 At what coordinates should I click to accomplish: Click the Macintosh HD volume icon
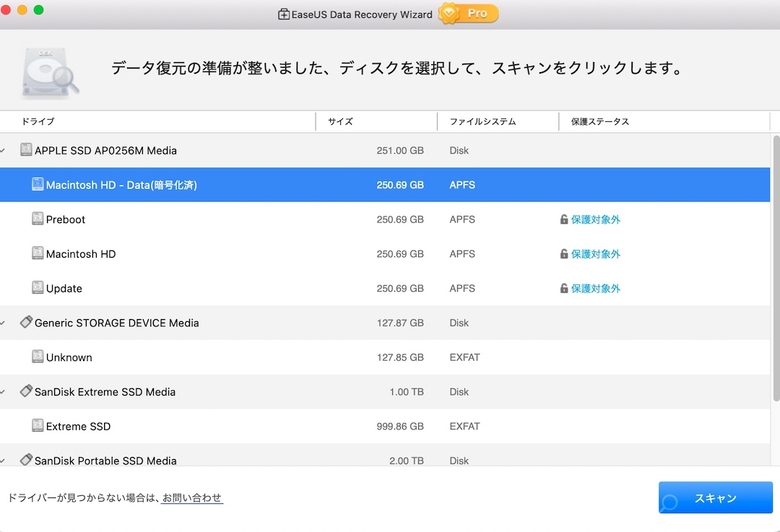coord(38,253)
